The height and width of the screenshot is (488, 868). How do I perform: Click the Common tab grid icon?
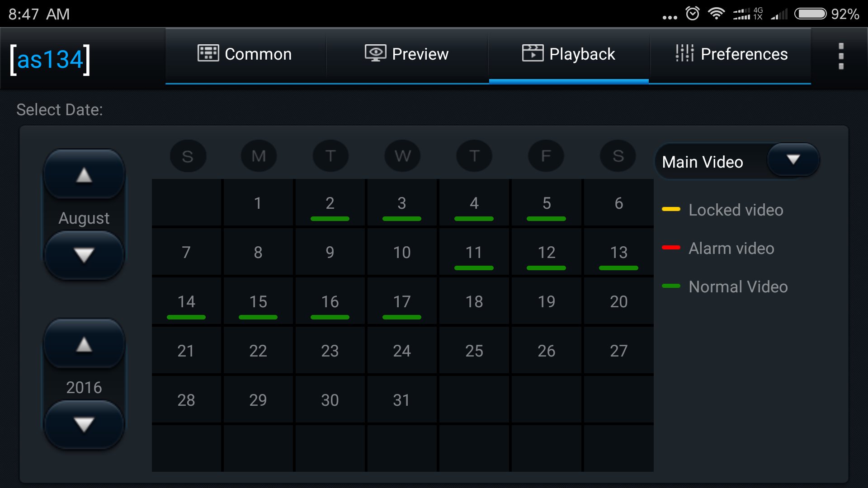click(x=208, y=53)
